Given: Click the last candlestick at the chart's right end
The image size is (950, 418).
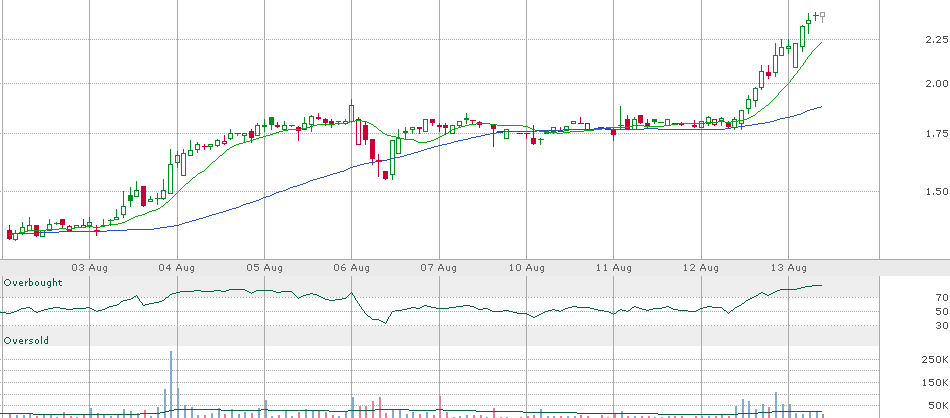Looking at the screenshot, I should [x=822, y=17].
